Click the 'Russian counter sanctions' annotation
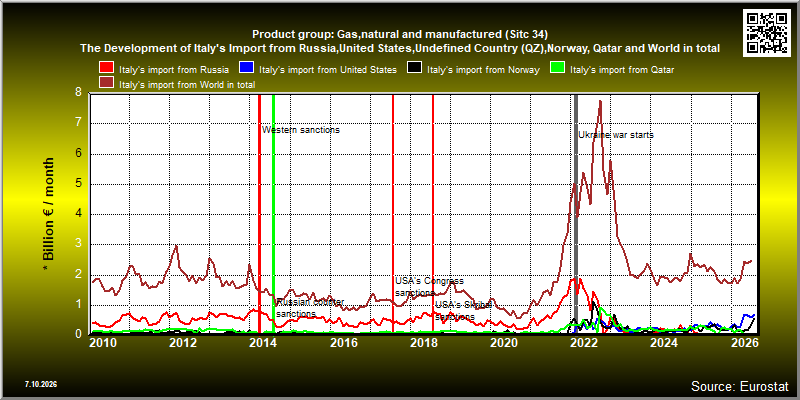800x400 pixels. coord(310,308)
